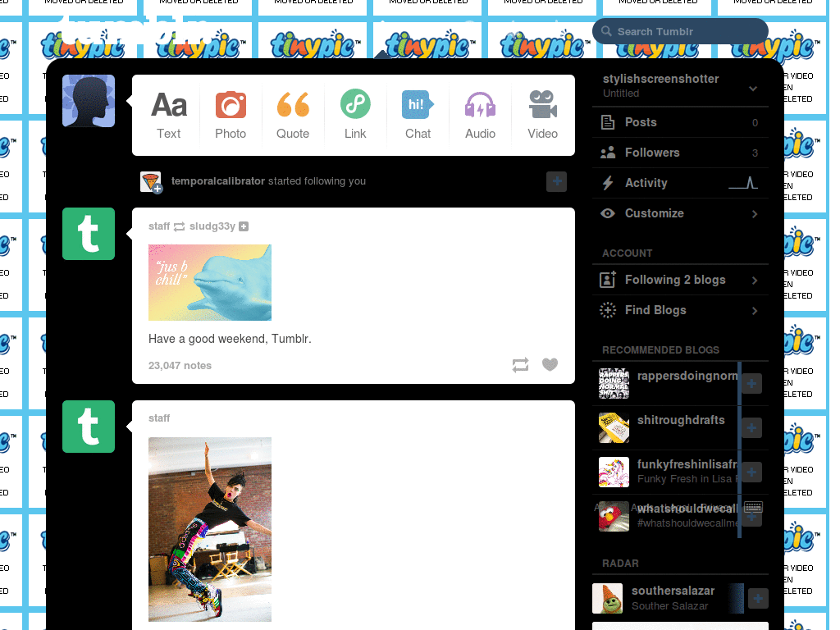Open the dancing person photo
Image resolution: width=840 pixels, height=630 pixels.
point(210,529)
